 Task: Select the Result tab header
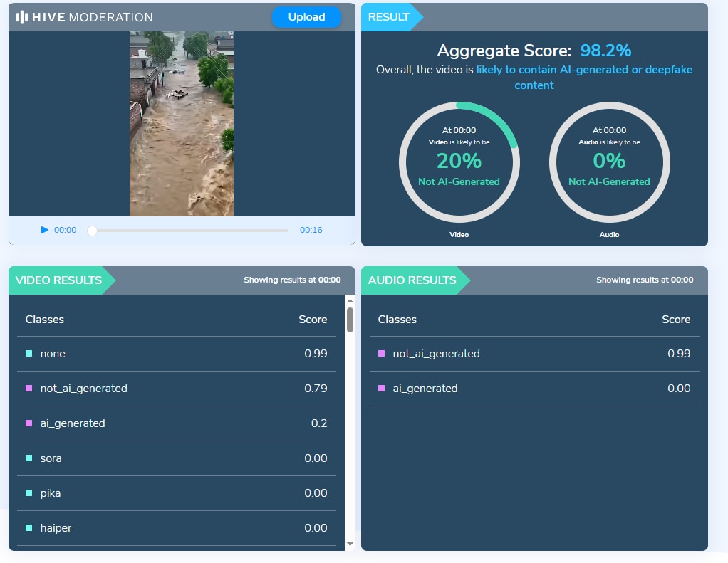tap(389, 17)
